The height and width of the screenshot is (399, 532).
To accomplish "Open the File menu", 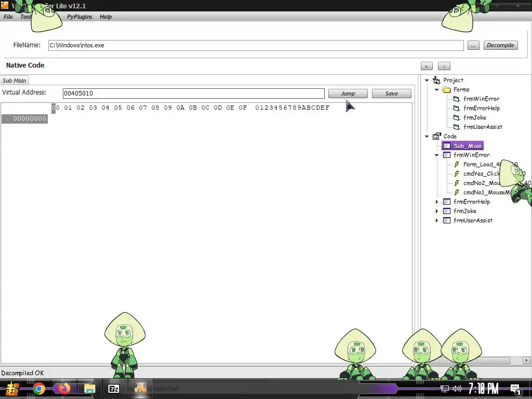I will click(x=8, y=17).
